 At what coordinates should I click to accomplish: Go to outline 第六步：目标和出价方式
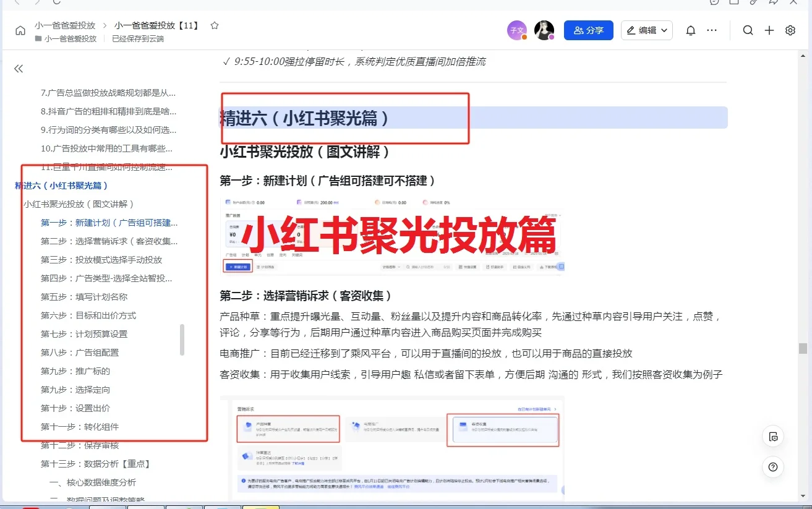[88, 315]
